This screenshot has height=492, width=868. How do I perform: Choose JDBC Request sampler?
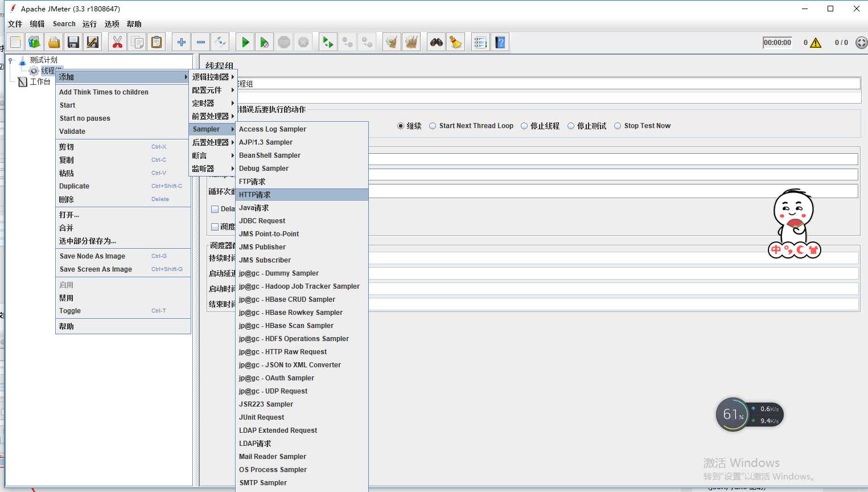click(x=302, y=221)
